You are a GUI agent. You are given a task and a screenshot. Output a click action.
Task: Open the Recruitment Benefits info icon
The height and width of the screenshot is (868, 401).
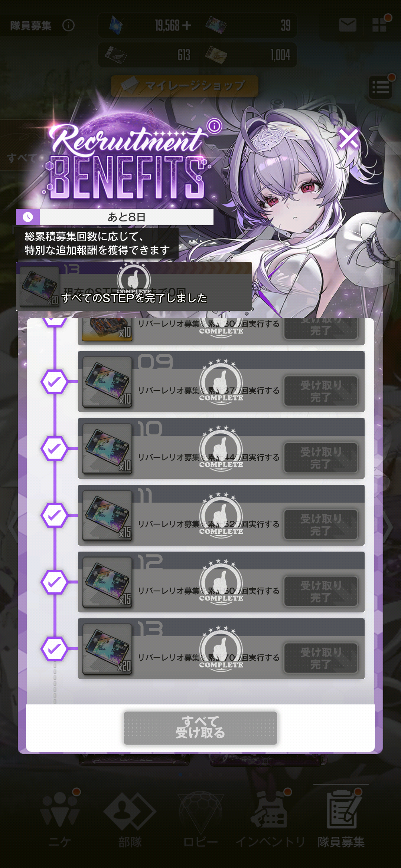click(x=214, y=126)
